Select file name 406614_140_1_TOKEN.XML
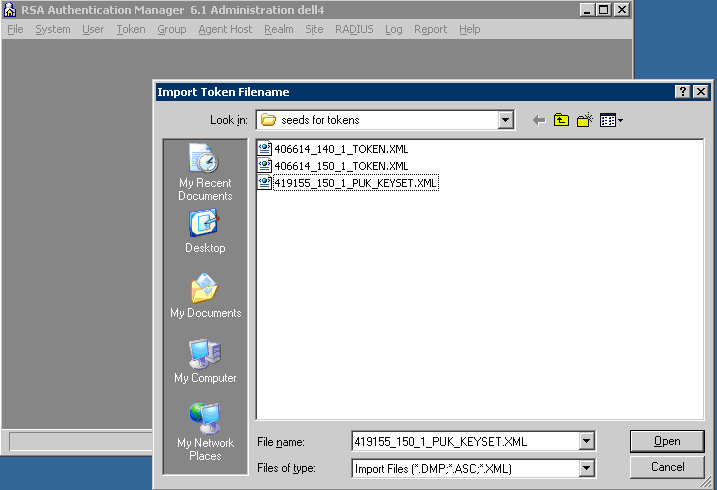Screen dimensions: 717x490 341,149
